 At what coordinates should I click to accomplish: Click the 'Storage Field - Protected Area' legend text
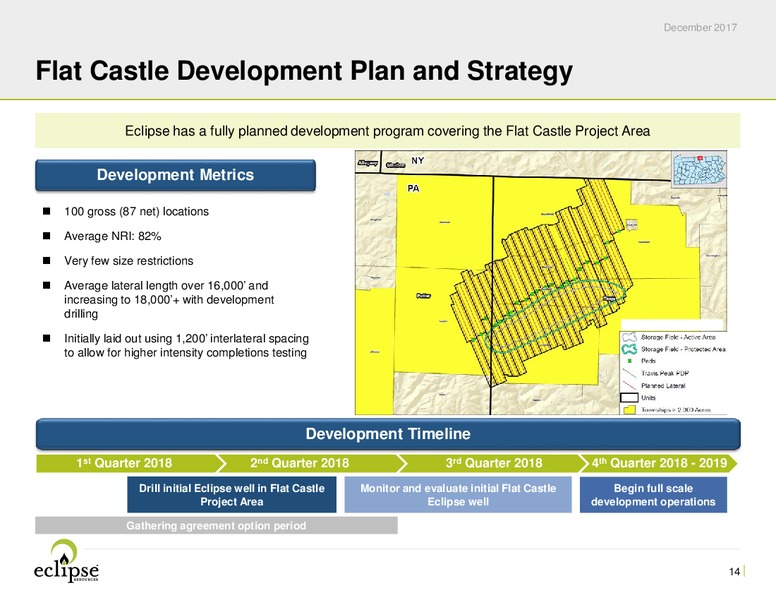[683, 349]
